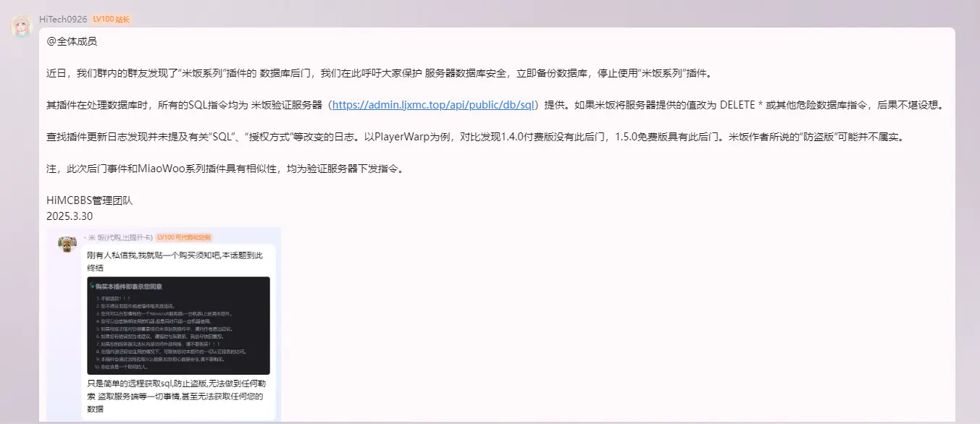Image resolution: width=980 pixels, height=424 pixels.
Task: Click the @全体成员 mention
Action: tap(70, 41)
